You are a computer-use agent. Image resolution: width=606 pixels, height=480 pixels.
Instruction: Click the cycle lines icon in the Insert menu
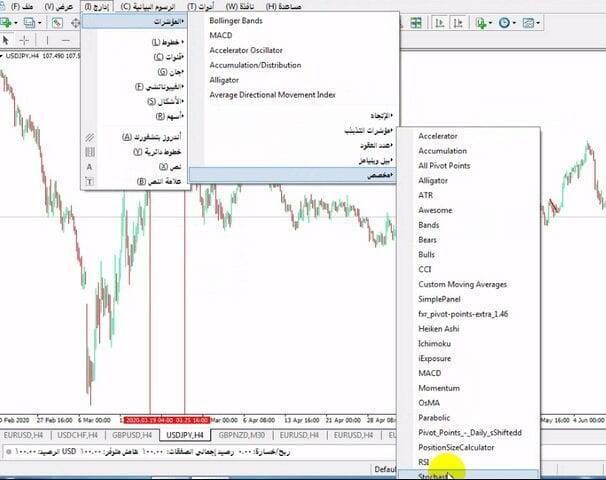[90, 152]
